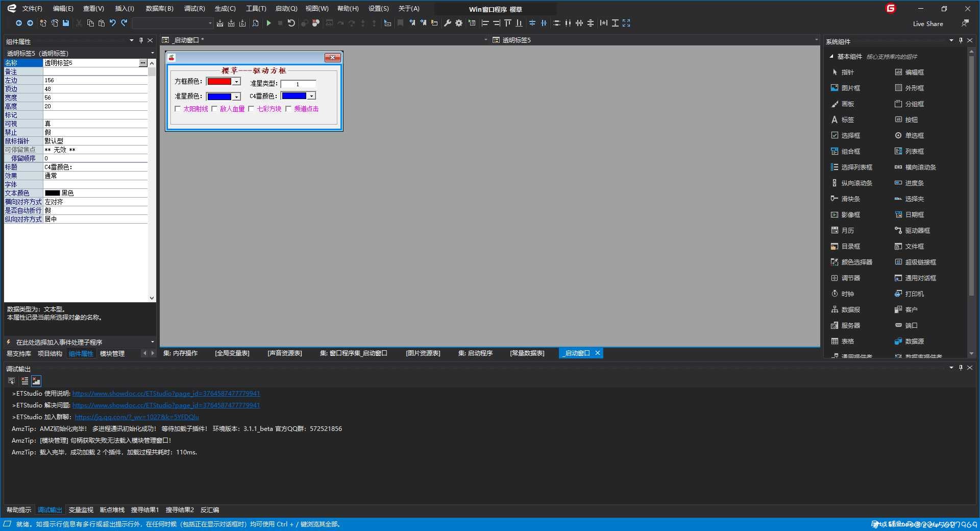
Task: Click the fullscreen expand icon in toolbar
Action: [626, 23]
